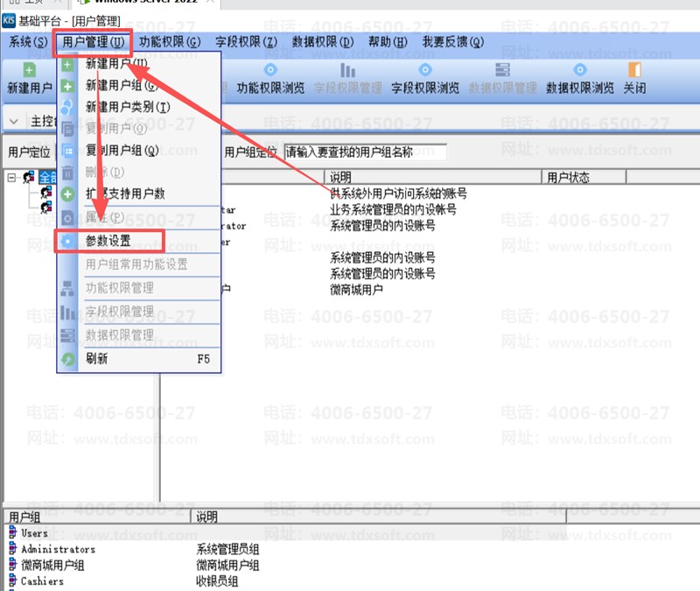This screenshot has height=591, width=700.
Task: Open the 字段权限 menu in menu bar
Action: pyautogui.click(x=246, y=41)
